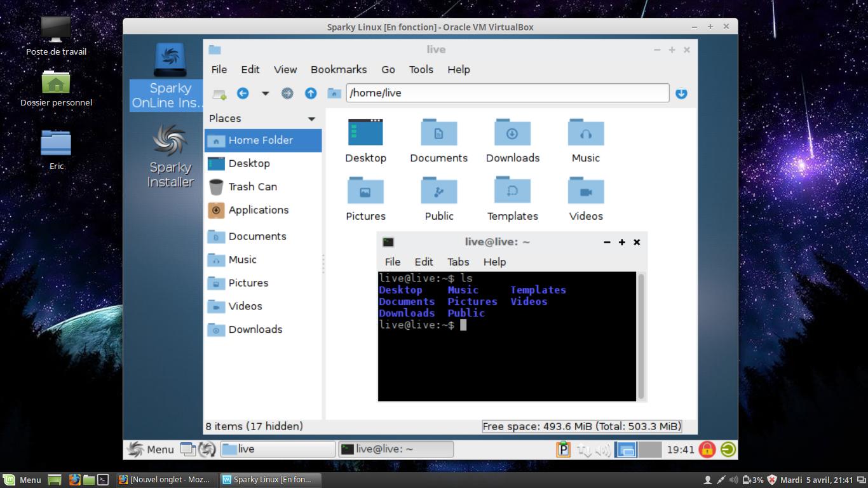868x488 pixels.
Task: Go forward with the right arrow icon
Action: click(287, 93)
